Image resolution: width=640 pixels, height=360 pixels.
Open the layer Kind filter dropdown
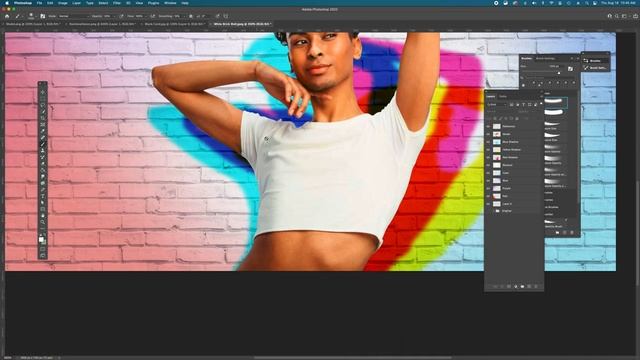point(497,105)
